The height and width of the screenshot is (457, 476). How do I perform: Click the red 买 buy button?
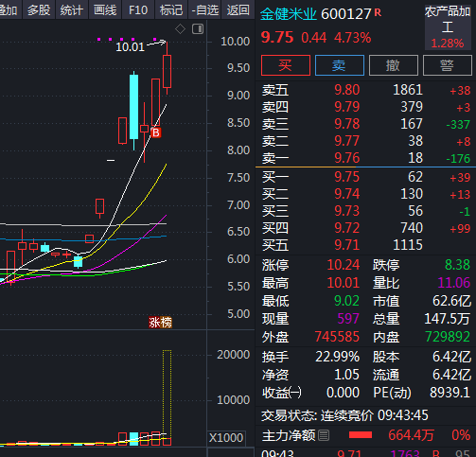(286, 65)
